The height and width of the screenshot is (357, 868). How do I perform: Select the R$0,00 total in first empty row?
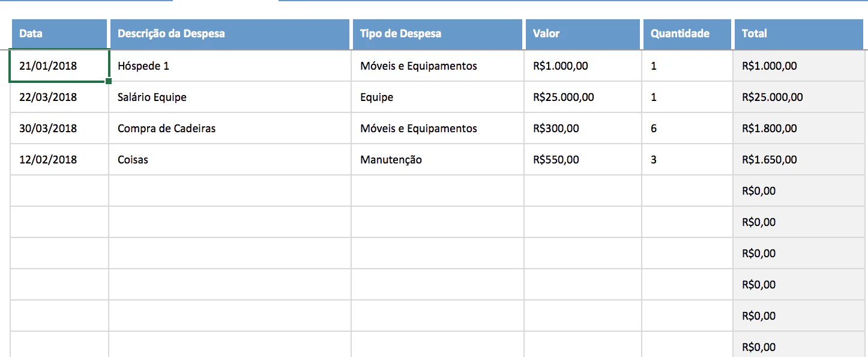click(798, 191)
